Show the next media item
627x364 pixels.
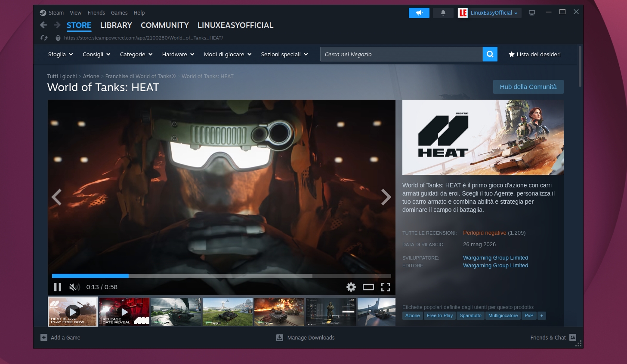(x=386, y=197)
